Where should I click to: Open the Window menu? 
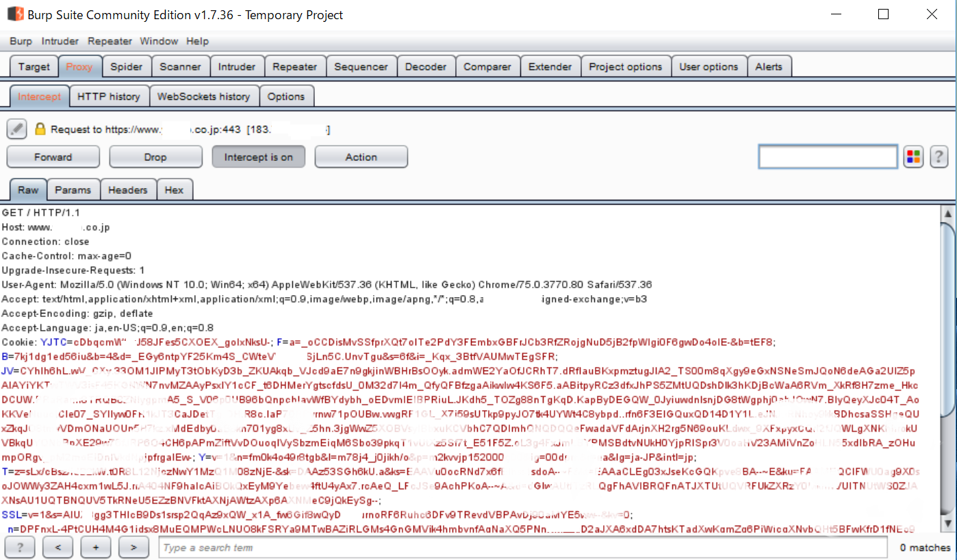click(x=159, y=41)
